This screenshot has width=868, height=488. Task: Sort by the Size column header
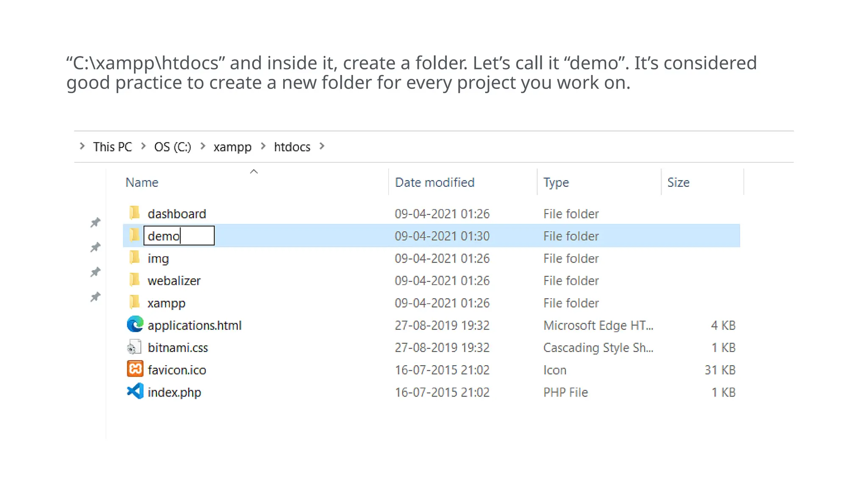(x=678, y=183)
